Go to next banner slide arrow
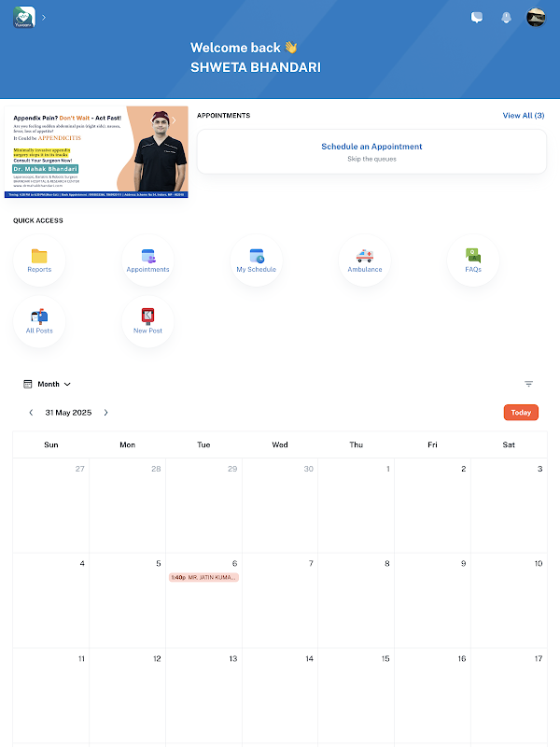This screenshot has height=747, width=560. pos(174,120)
